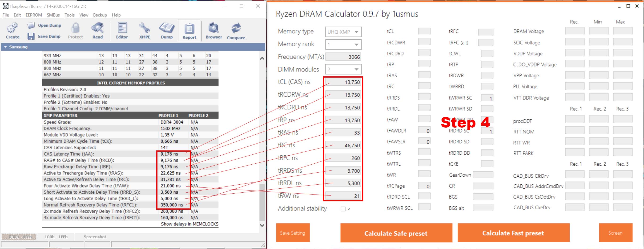Click the procODT Rec. 1 field

click(x=575, y=120)
